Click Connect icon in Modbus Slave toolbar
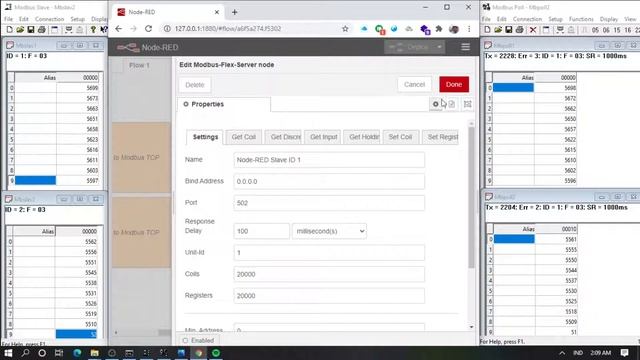This screenshot has height=360, width=640. [x=69, y=29]
